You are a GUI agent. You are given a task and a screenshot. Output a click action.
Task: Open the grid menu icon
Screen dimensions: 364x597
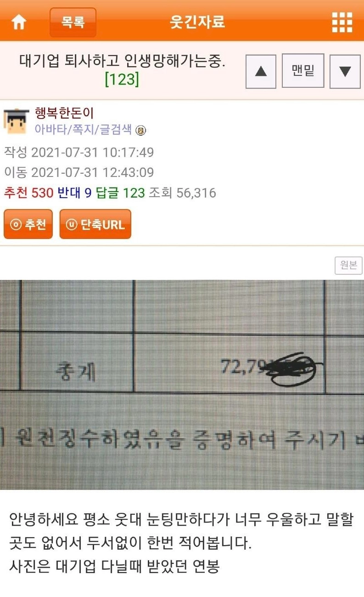[x=342, y=23]
